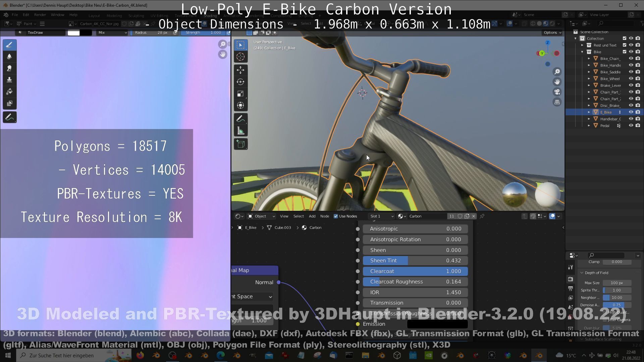Viewport: 644px width, 362px height.
Task: Activate the 3D Cursor tool
Action: click(x=240, y=57)
